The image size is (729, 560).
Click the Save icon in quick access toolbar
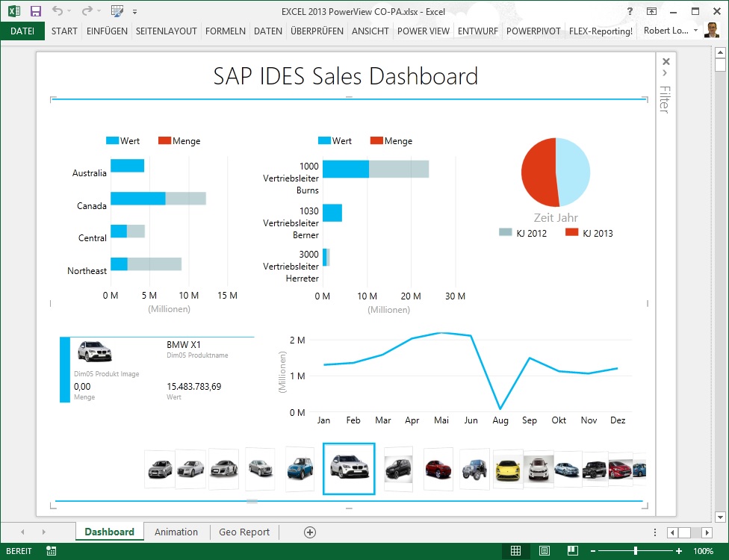(36, 11)
